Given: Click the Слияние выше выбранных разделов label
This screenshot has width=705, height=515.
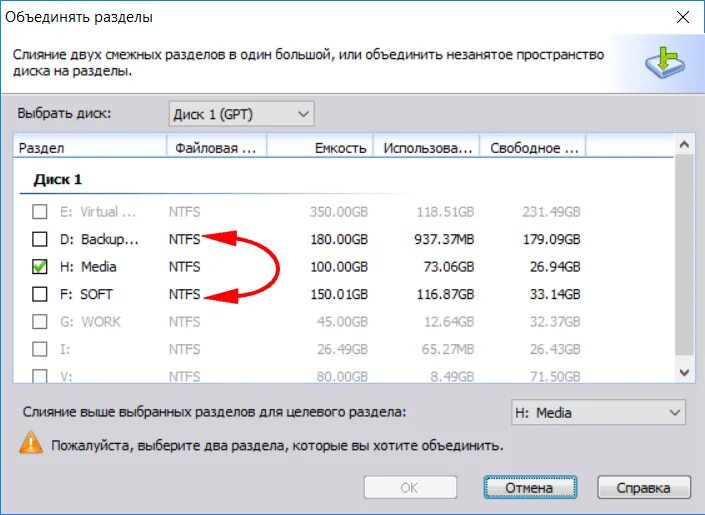Looking at the screenshot, I should (214, 412).
